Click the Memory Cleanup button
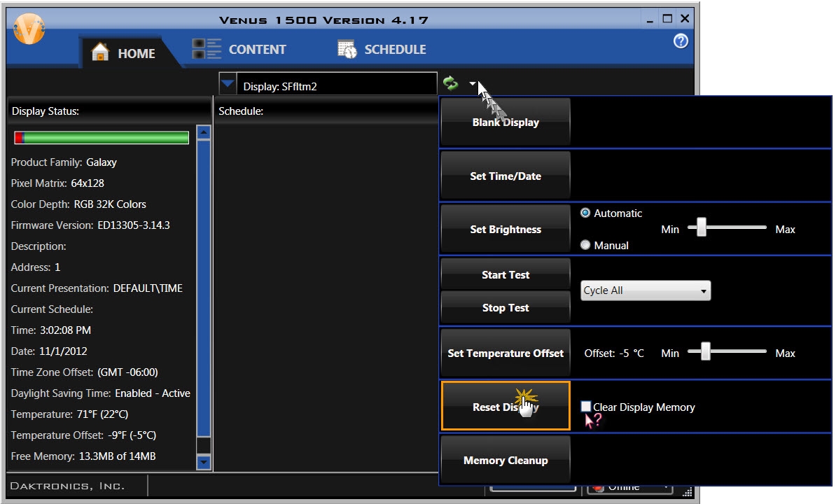Screen dimensions: 836x504 [505, 460]
